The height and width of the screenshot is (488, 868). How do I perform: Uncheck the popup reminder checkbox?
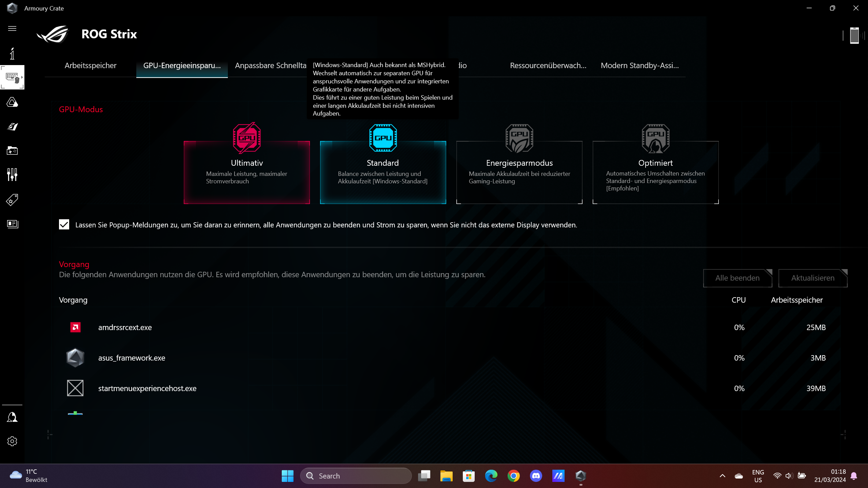click(64, 225)
